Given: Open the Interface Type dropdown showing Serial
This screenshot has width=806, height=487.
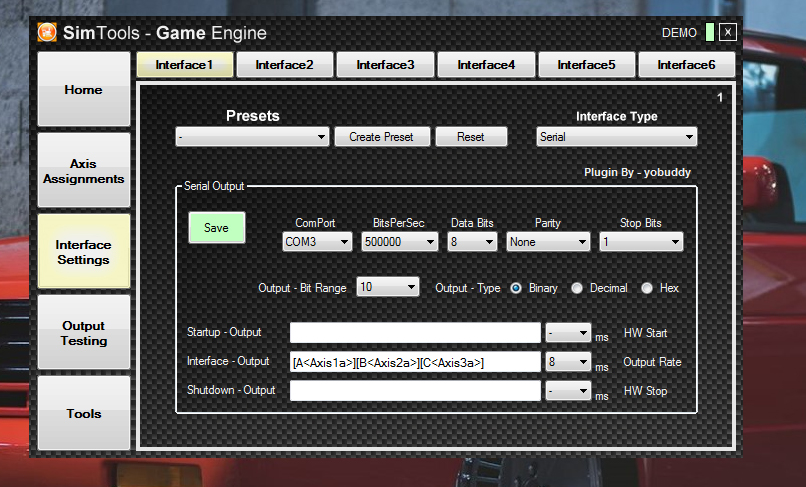Looking at the screenshot, I should (x=617, y=137).
